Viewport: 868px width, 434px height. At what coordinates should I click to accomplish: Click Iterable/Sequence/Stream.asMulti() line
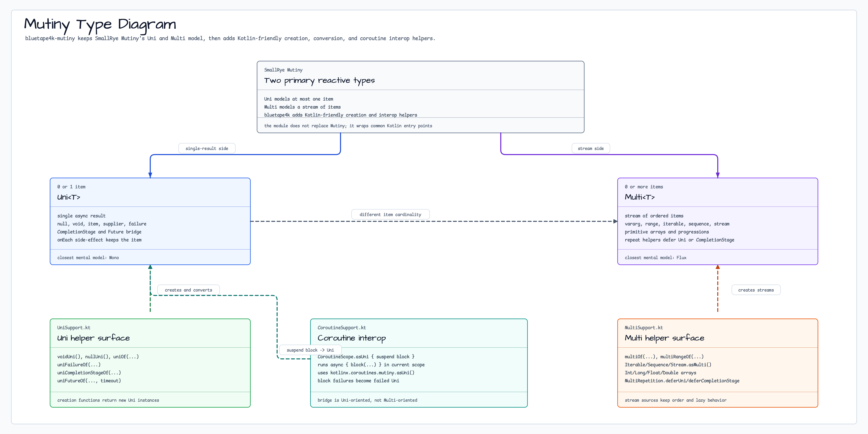click(668, 365)
